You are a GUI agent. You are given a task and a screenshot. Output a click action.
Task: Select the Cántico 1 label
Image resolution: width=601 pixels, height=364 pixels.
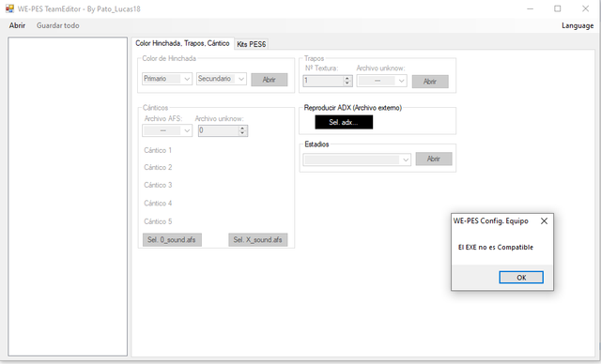(x=158, y=150)
